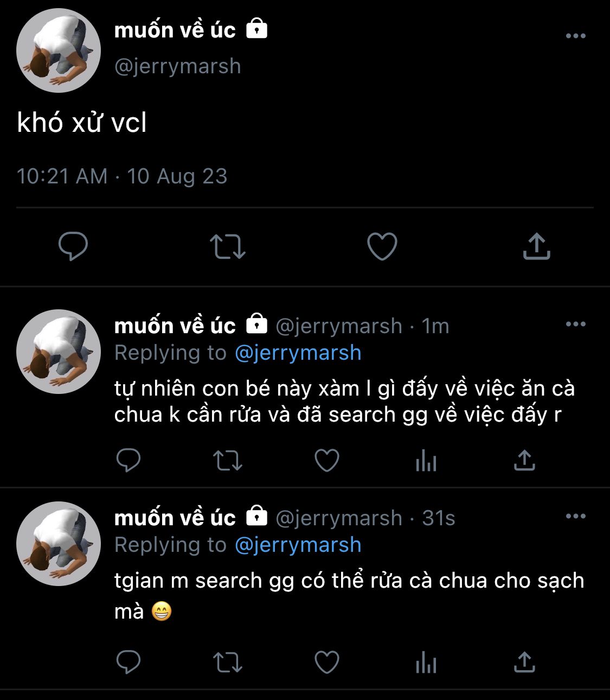Screen dimensions: 610x700
Task: Open the @jerrymarsh link in the first reply
Action: click(x=298, y=353)
